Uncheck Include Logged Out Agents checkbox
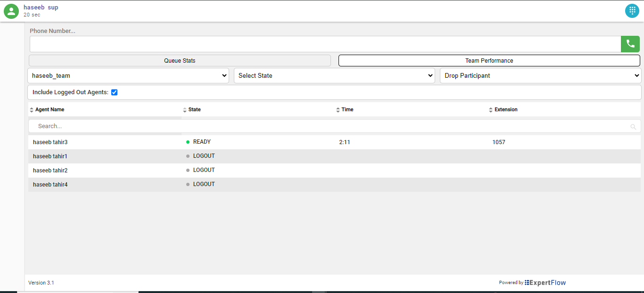Screen dimensions: 644x293 pos(114,92)
